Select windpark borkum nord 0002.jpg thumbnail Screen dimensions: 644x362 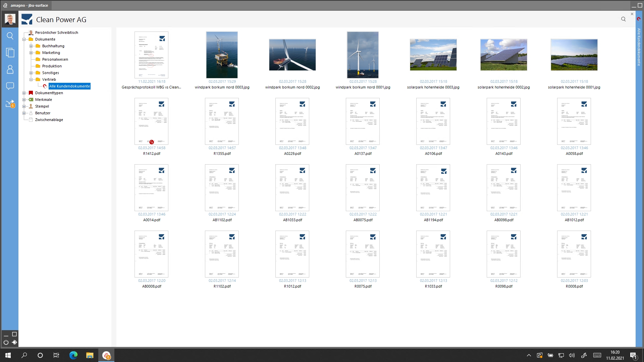coord(292,55)
